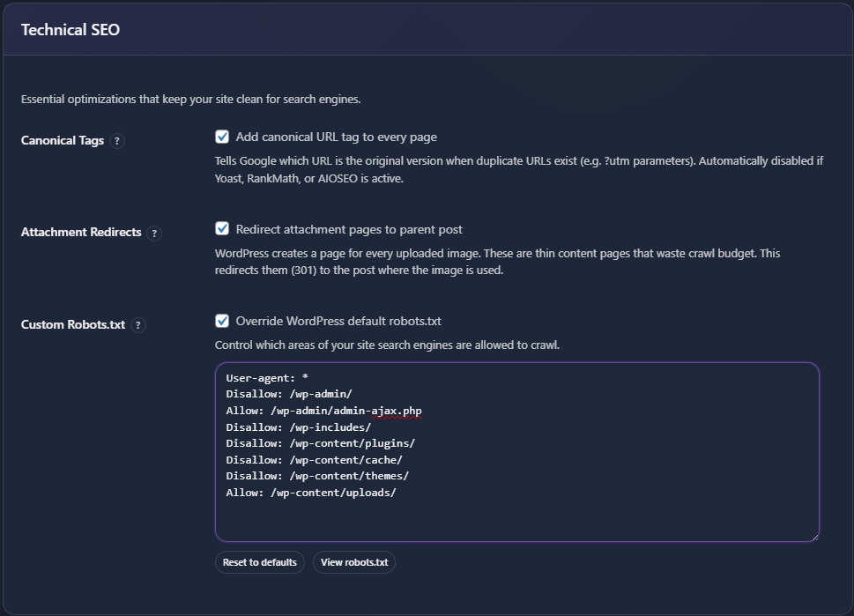Click the 'Canonical Tags' setting label
Image resolution: width=854 pixels, height=616 pixels.
[x=63, y=139]
